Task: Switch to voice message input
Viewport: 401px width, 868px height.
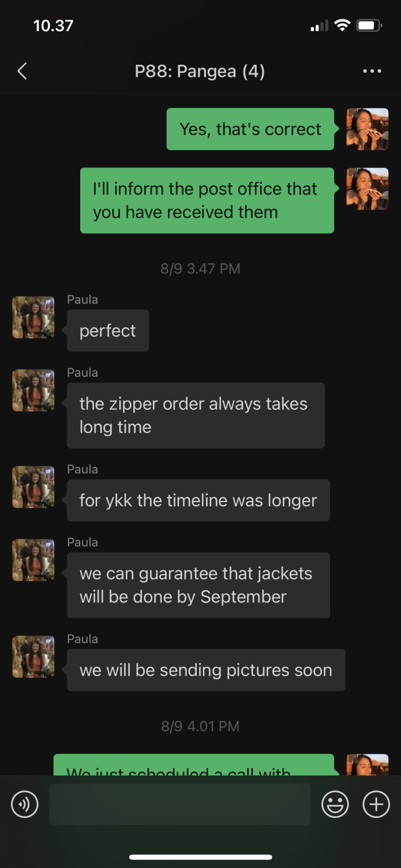Action: 25,804
